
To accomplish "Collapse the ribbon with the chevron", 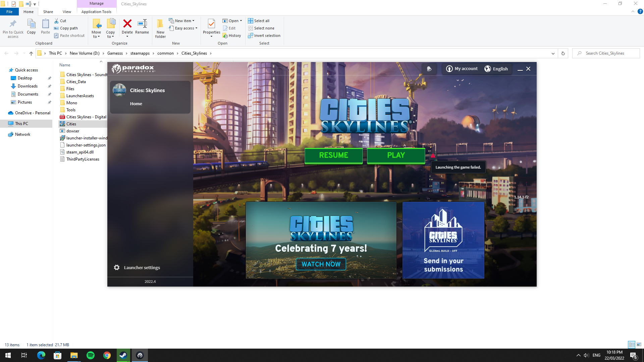I will click(x=633, y=11).
